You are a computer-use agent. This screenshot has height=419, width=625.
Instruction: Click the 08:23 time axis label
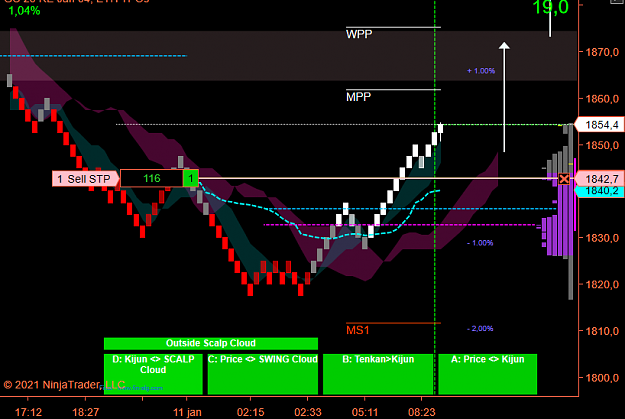click(x=422, y=412)
